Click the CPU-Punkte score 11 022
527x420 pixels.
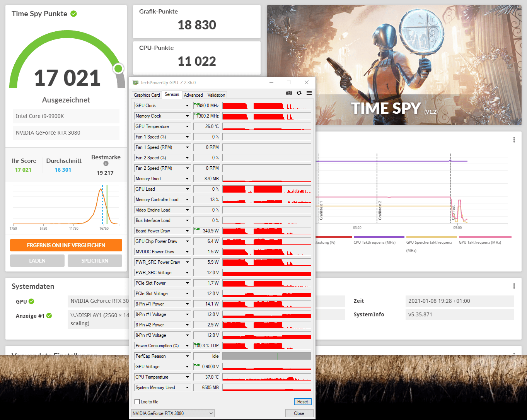pyautogui.click(x=197, y=61)
